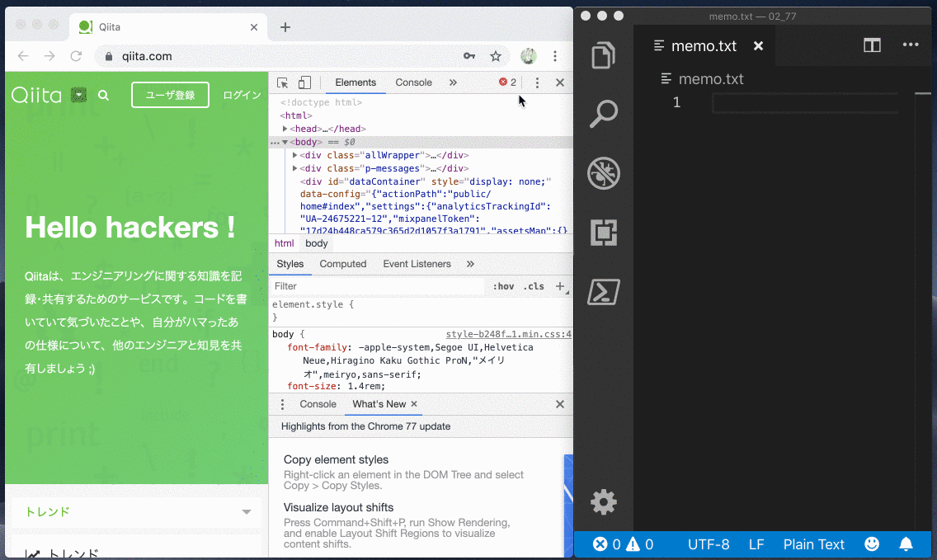Switch to the DevTools Console tab
The height and width of the screenshot is (560, 937).
click(413, 82)
